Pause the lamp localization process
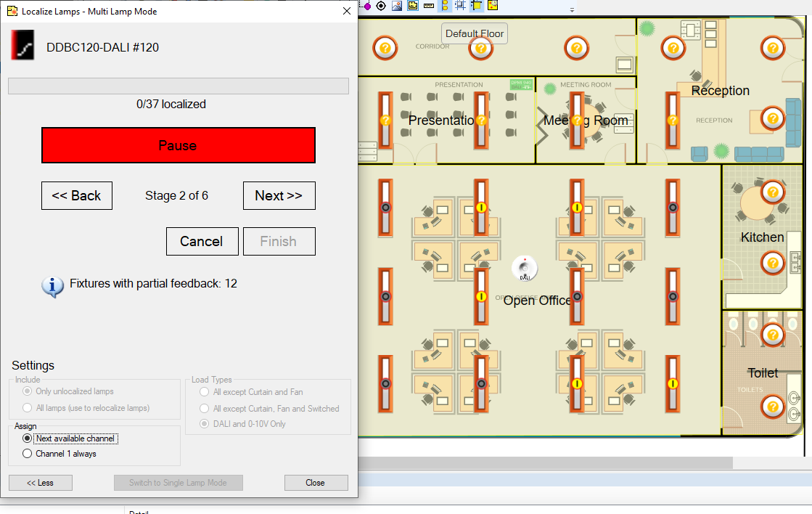The width and height of the screenshot is (812, 514). pyautogui.click(x=179, y=145)
